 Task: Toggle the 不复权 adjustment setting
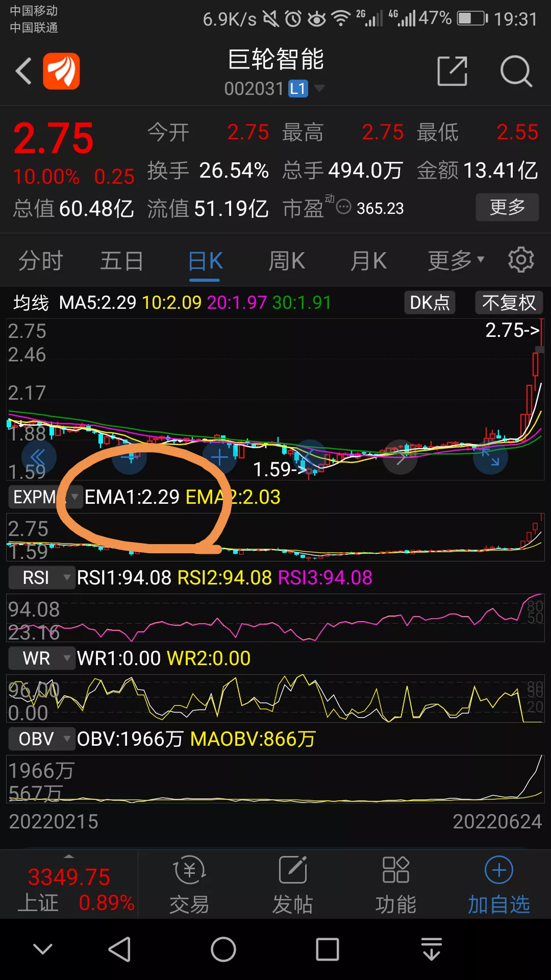pos(509,303)
